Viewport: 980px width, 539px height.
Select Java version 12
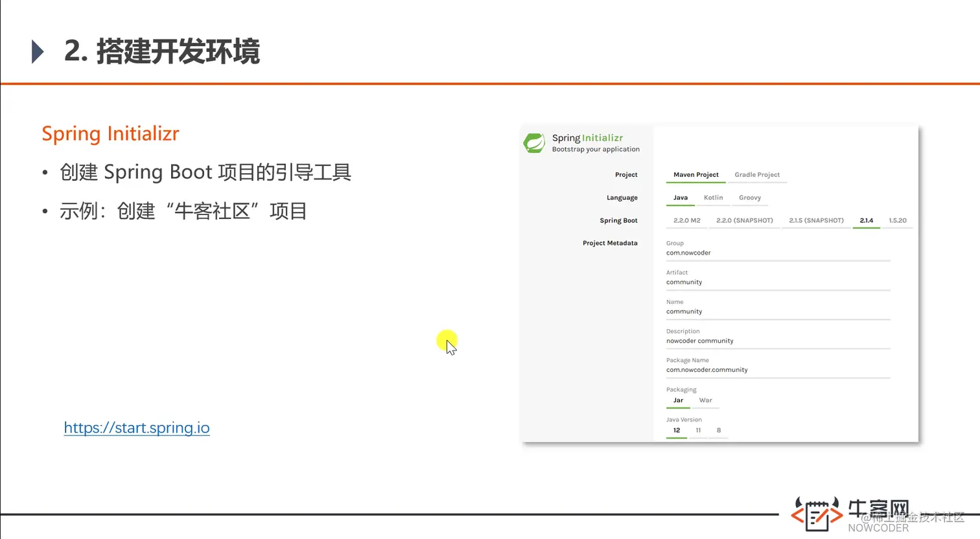(677, 430)
